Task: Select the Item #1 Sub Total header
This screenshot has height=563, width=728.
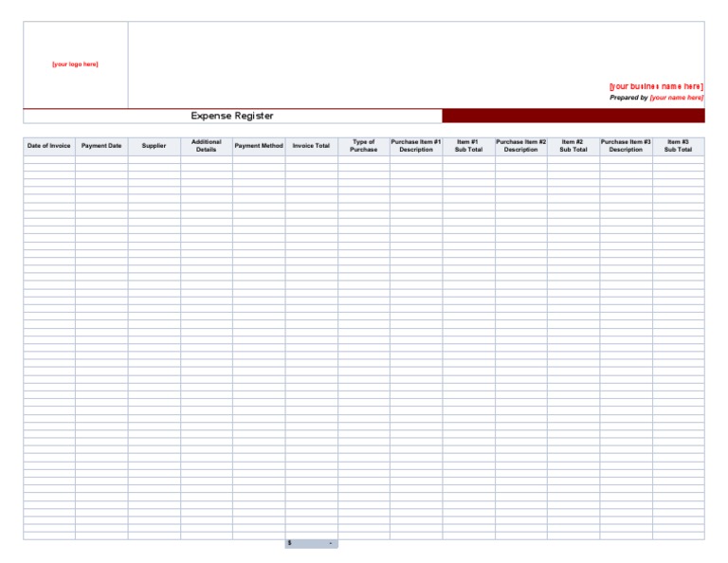Action: click(469, 146)
